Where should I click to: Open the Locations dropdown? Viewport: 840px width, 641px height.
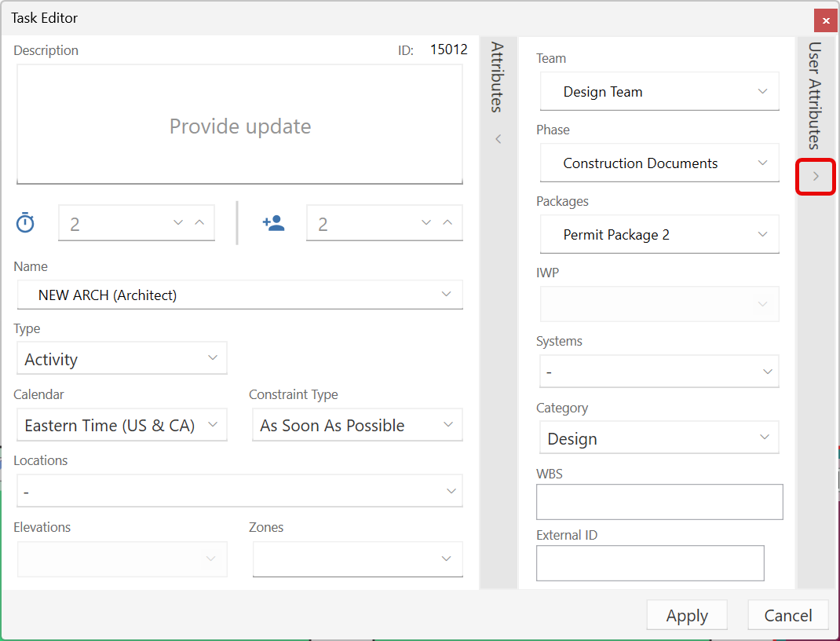239,491
